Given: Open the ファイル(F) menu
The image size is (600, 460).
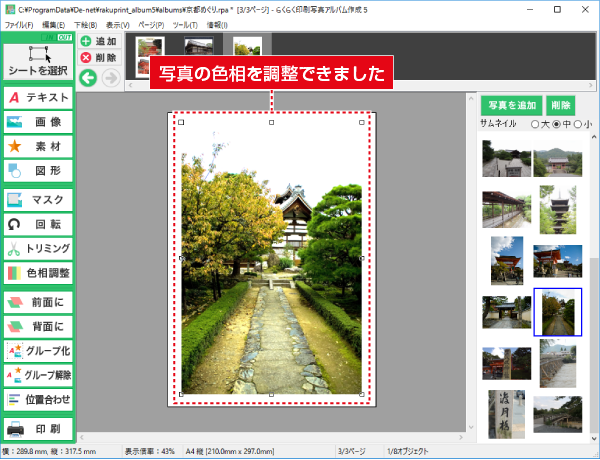Looking at the screenshot, I should coord(19,25).
